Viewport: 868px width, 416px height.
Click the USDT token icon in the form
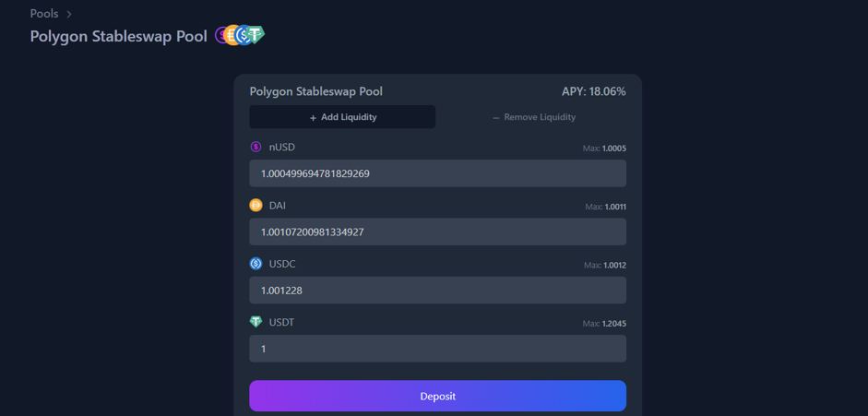(x=256, y=322)
